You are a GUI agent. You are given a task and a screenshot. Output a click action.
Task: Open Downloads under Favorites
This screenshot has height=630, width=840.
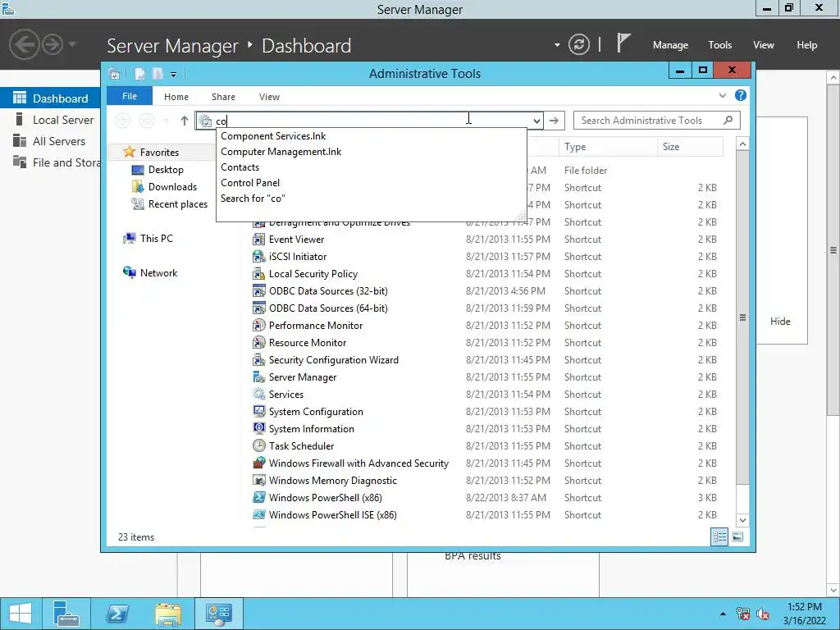172,187
